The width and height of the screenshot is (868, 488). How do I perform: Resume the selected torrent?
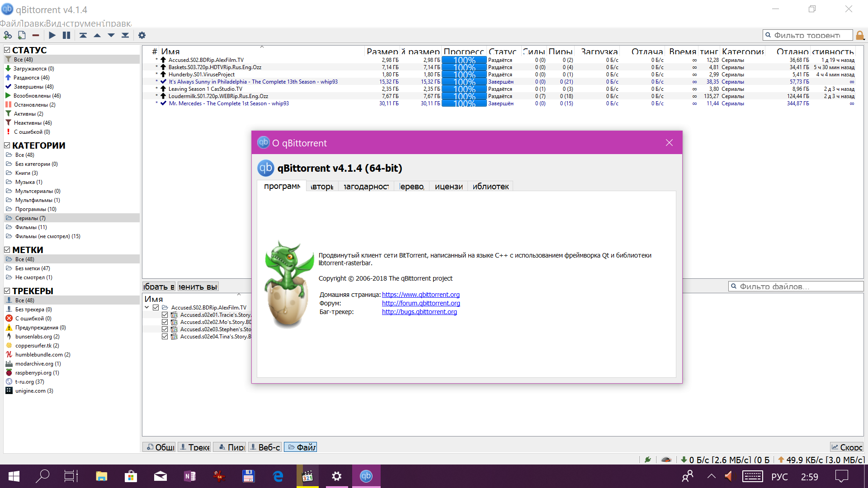click(52, 35)
